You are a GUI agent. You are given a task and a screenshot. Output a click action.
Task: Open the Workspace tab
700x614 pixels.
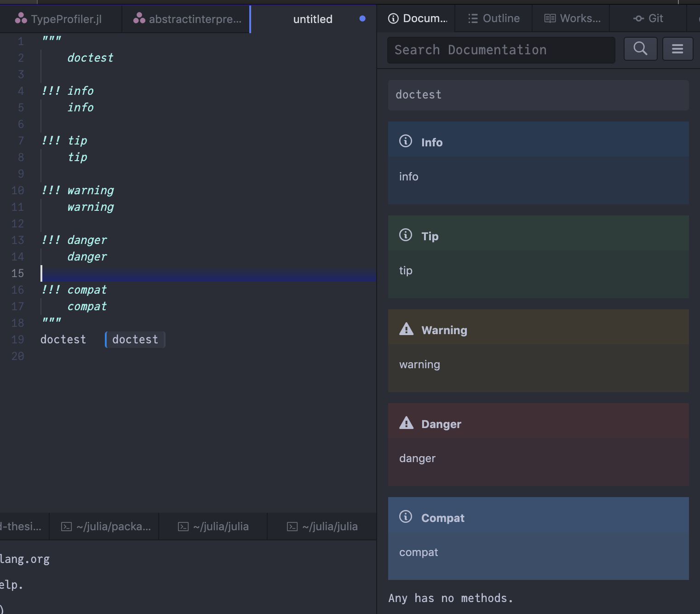pos(571,18)
